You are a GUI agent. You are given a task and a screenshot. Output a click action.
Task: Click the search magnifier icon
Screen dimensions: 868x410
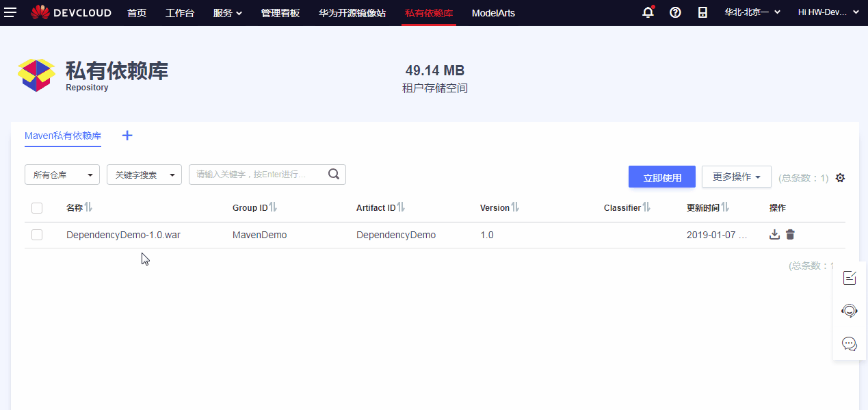point(333,174)
